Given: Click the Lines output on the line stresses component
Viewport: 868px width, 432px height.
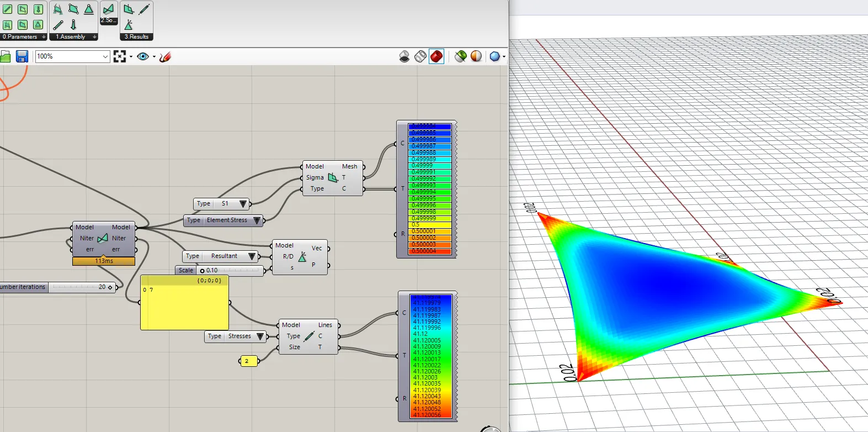Looking at the screenshot, I should click(325, 325).
